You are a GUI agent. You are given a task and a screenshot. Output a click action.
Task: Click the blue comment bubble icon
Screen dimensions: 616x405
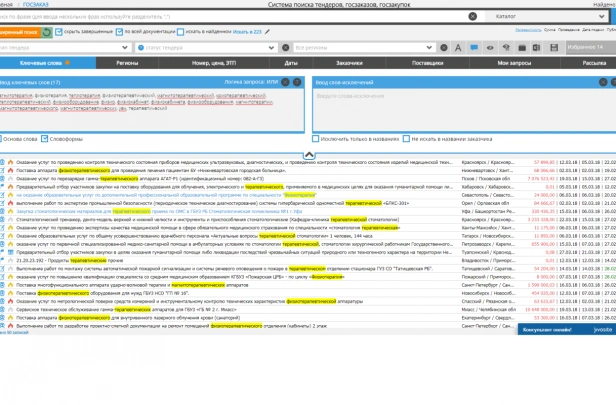click(474, 48)
